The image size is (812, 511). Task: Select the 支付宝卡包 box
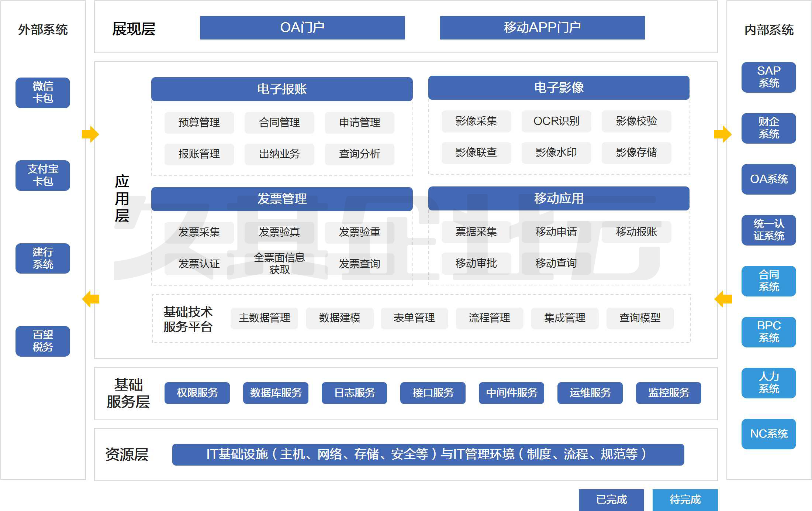(43, 175)
